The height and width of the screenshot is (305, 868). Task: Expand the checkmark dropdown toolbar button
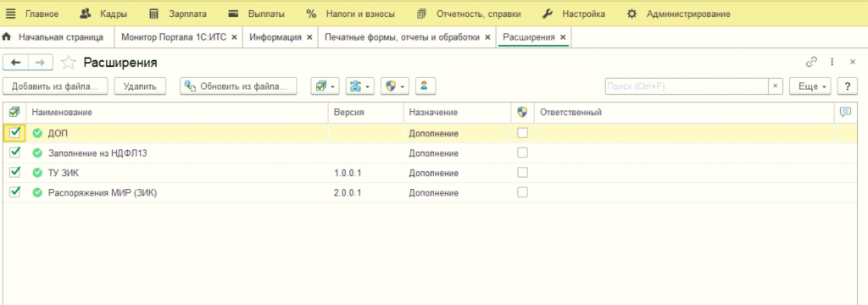[325, 86]
